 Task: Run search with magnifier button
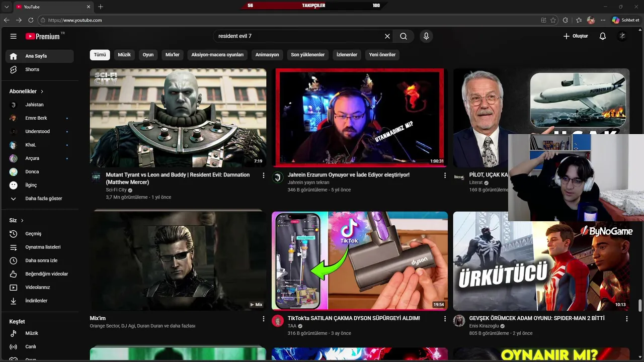(404, 36)
